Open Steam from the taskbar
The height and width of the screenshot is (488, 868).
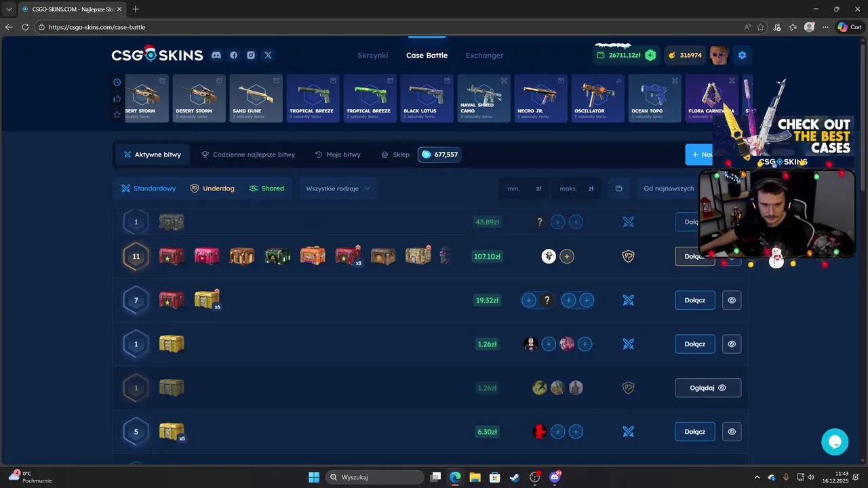515,477
